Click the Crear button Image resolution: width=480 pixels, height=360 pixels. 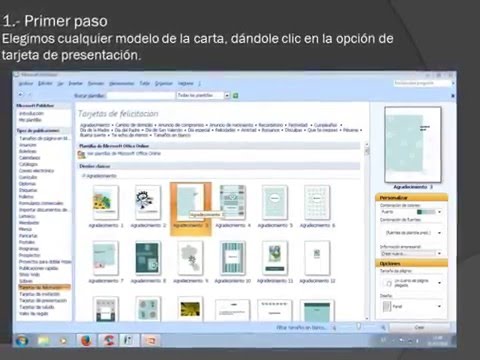click(419, 328)
